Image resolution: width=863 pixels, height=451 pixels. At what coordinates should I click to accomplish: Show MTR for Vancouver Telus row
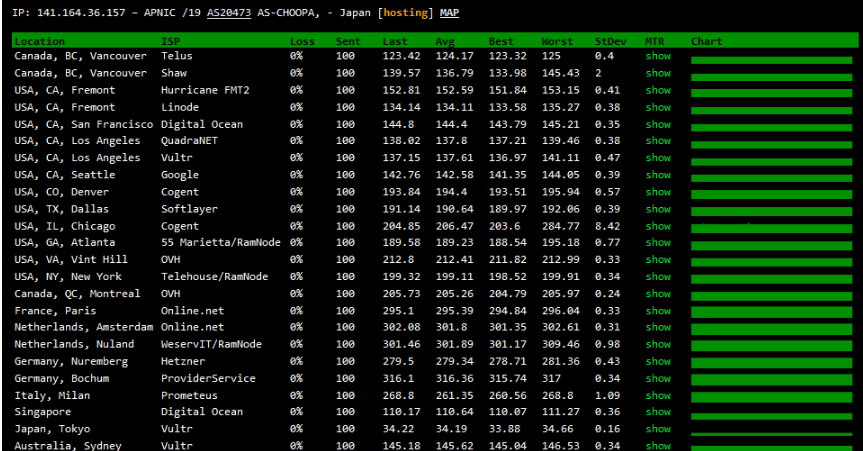pyautogui.click(x=658, y=56)
